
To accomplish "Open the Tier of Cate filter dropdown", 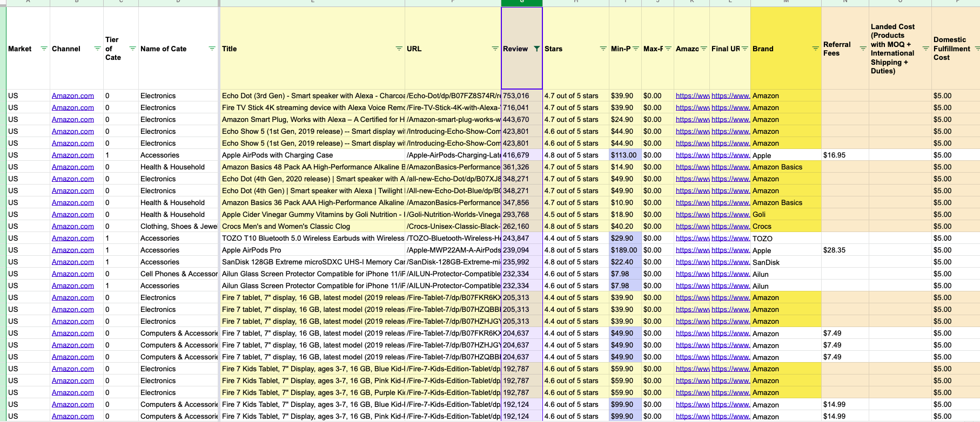I will point(133,49).
